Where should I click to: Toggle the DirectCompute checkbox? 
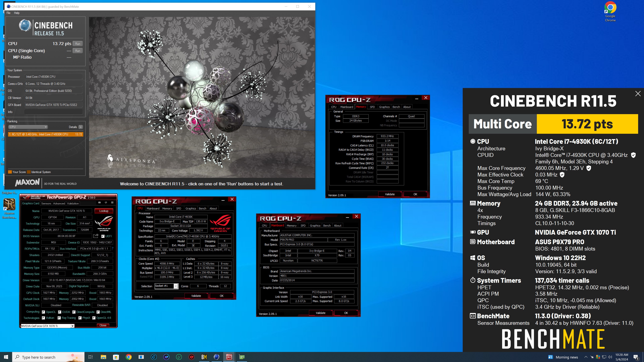point(74,312)
